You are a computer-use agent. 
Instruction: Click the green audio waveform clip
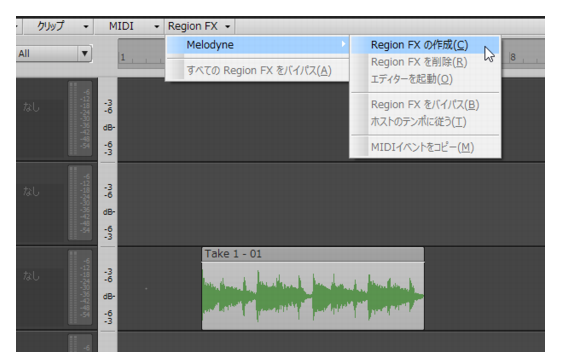tap(313, 296)
